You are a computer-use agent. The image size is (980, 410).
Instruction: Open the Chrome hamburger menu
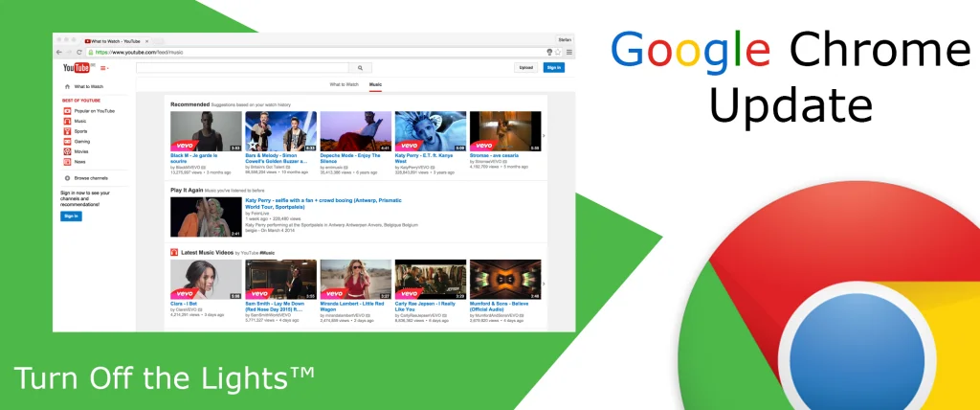click(x=568, y=52)
